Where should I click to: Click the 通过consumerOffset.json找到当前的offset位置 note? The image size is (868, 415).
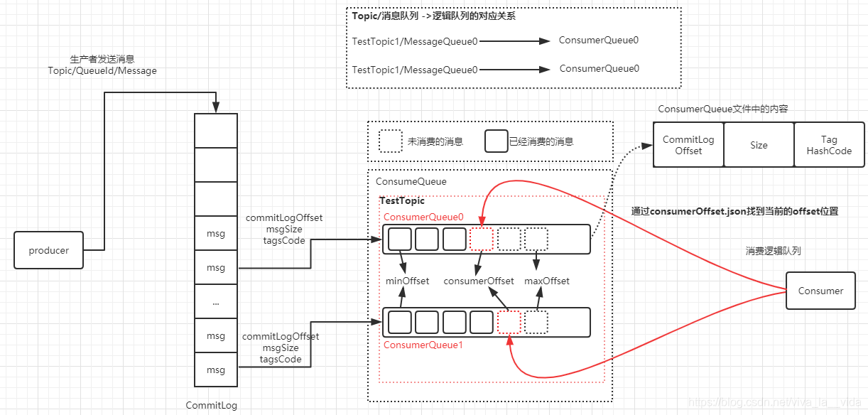pyautogui.click(x=735, y=211)
